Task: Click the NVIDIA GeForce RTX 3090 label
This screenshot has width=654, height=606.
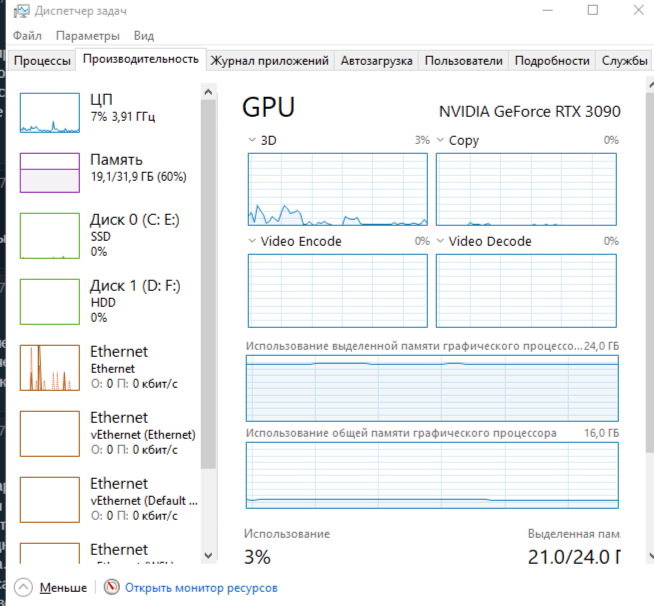Action: (x=530, y=112)
